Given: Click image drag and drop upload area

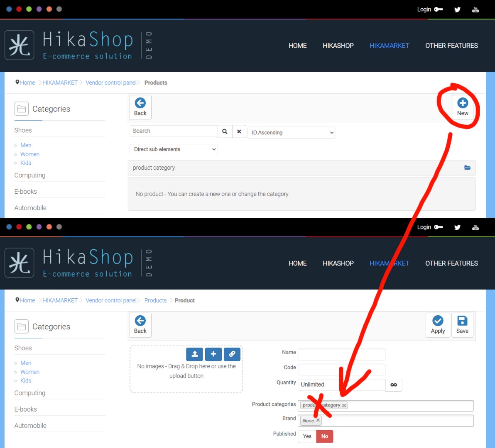Looking at the screenshot, I should [186, 369].
